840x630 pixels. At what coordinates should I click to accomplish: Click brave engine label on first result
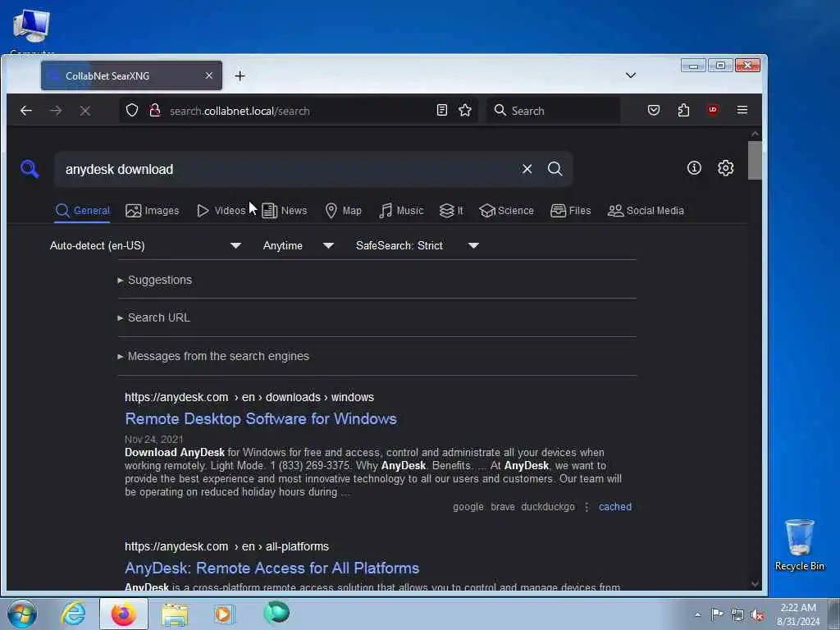tap(503, 507)
